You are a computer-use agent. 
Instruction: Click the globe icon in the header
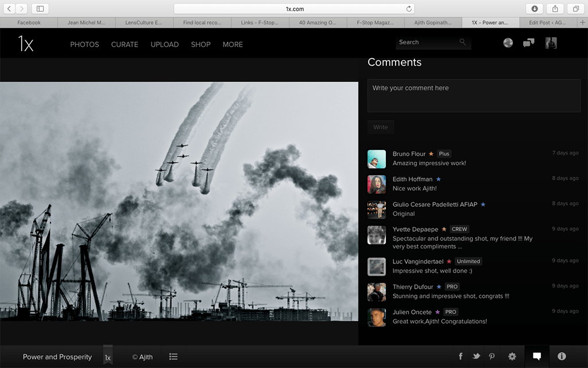(x=508, y=43)
